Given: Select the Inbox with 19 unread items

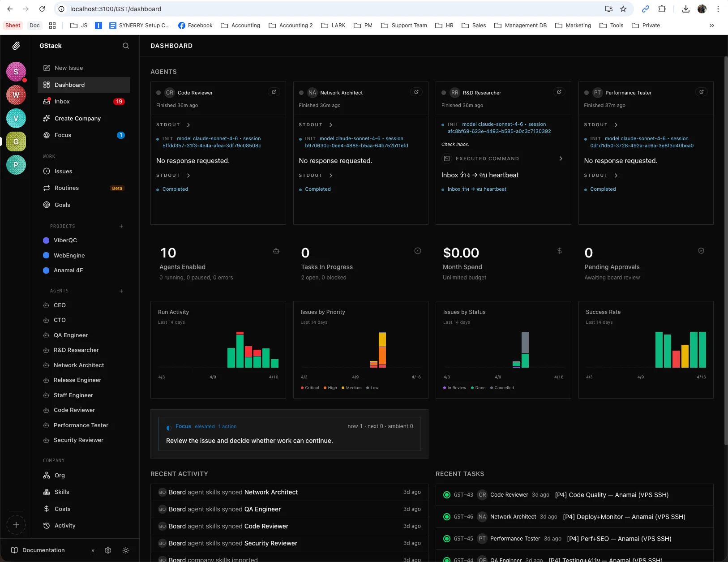Looking at the screenshot, I should 62,101.
